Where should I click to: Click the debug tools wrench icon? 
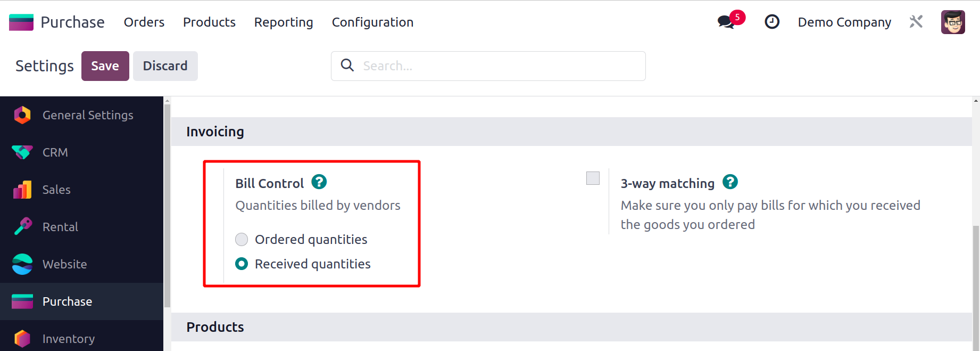[916, 22]
